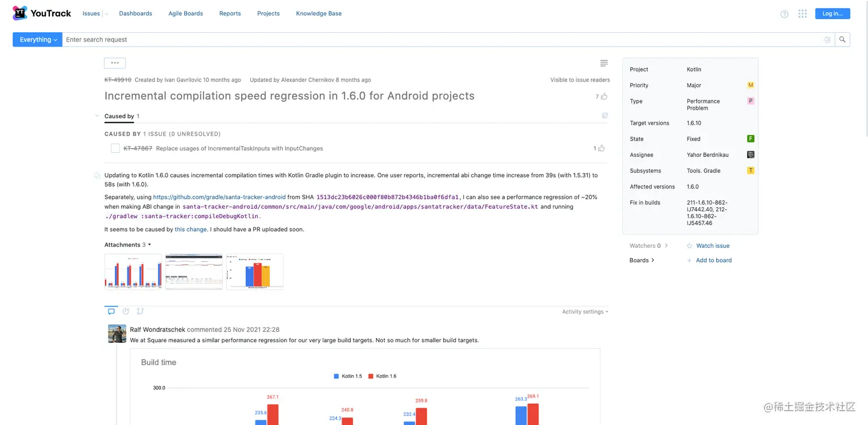Click the thumbs-up icon on KT-47867 row

coord(602,148)
